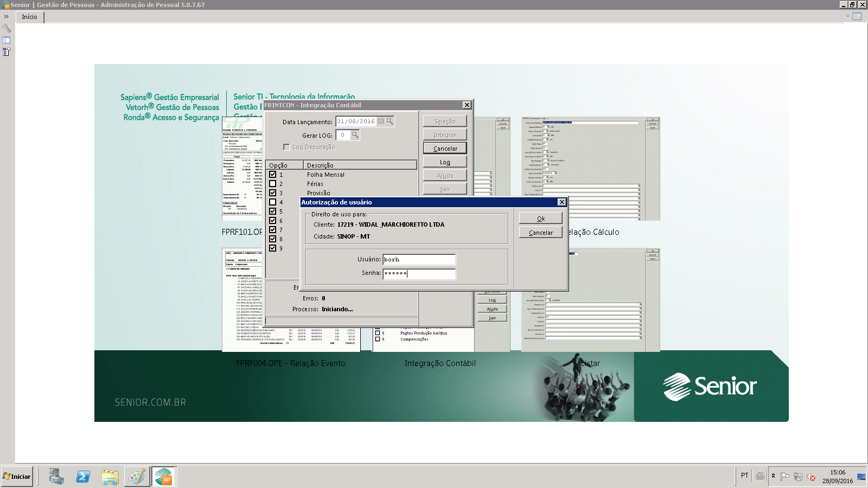Click the Seleção button in FRINTCON
Screen dimensions: 868x488
445,121
